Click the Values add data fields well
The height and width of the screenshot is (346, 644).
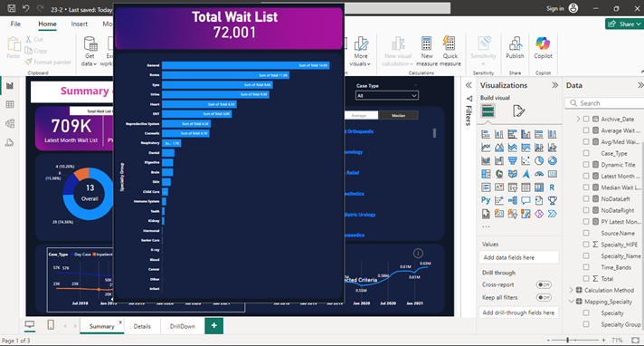(x=518, y=257)
